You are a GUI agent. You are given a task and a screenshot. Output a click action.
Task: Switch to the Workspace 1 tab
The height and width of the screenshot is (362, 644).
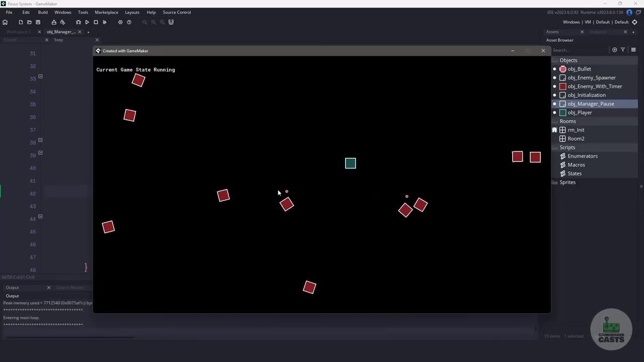pos(18,32)
